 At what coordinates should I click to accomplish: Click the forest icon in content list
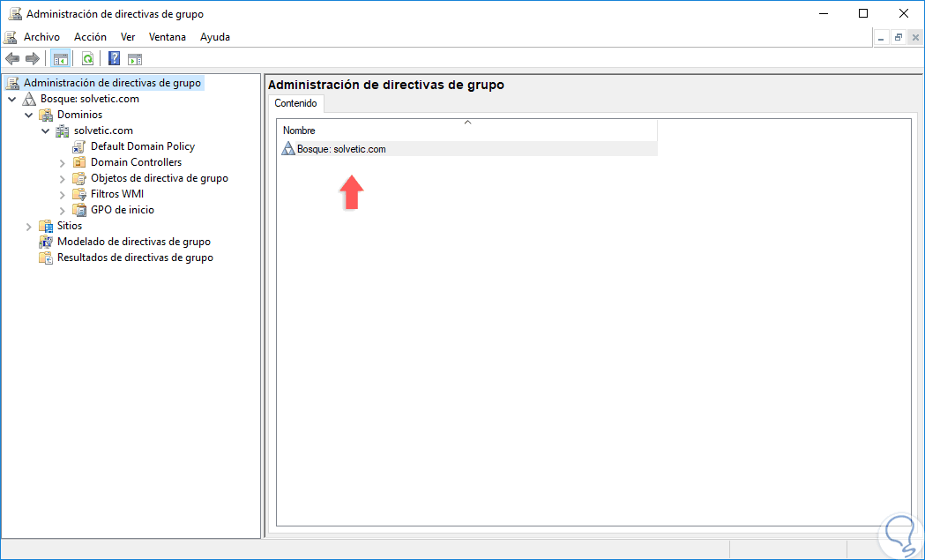[x=287, y=149]
